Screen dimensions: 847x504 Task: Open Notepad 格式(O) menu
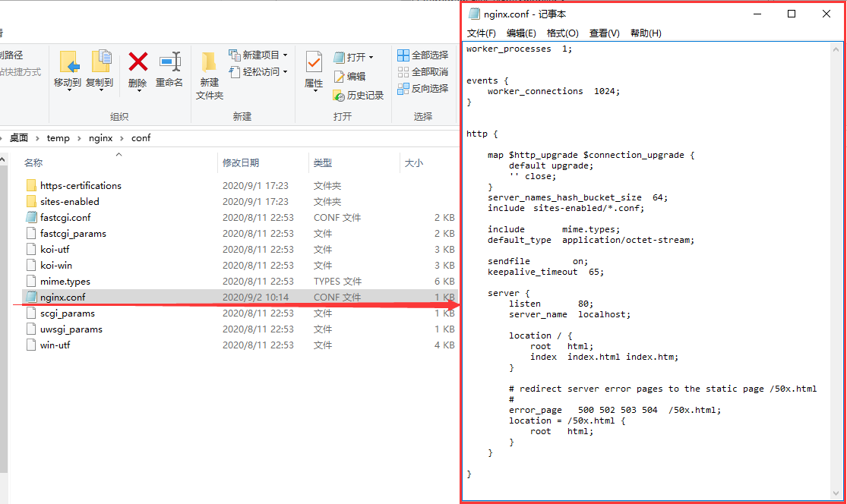(562, 33)
